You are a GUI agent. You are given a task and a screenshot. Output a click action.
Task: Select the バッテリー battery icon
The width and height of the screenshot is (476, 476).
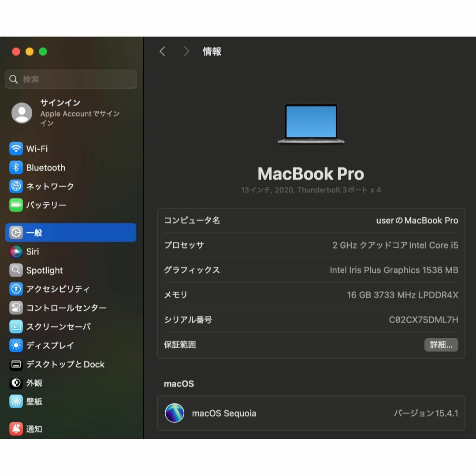[x=16, y=205]
